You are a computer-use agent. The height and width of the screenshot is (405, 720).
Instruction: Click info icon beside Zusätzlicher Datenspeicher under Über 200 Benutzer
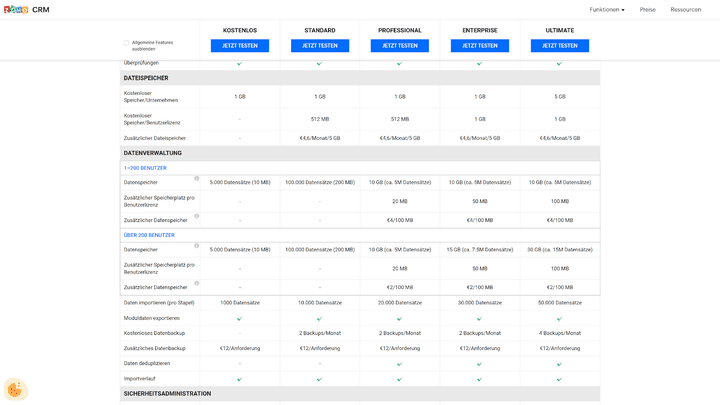click(x=196, y=283)
